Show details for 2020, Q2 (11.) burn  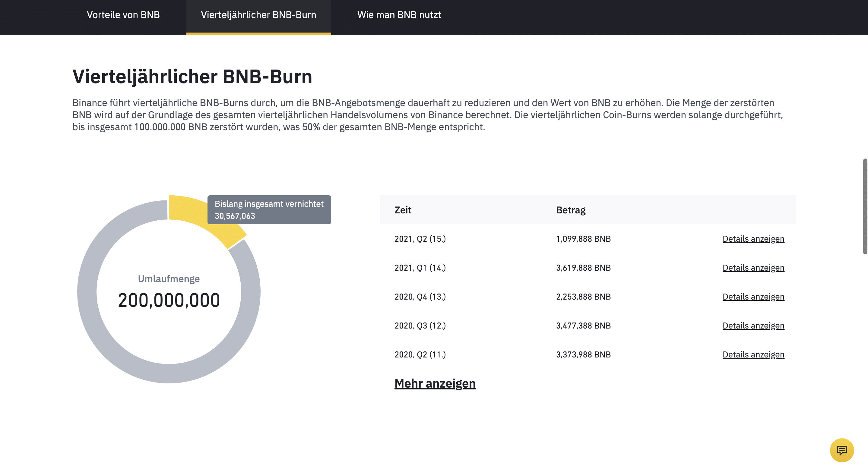coord(753,354)
